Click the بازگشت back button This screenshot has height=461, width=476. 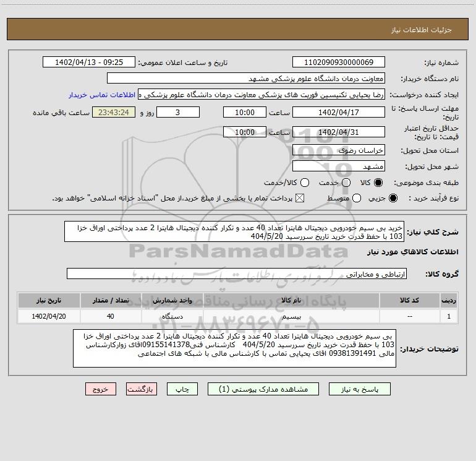pyautogui.click(x=142, y=389)
